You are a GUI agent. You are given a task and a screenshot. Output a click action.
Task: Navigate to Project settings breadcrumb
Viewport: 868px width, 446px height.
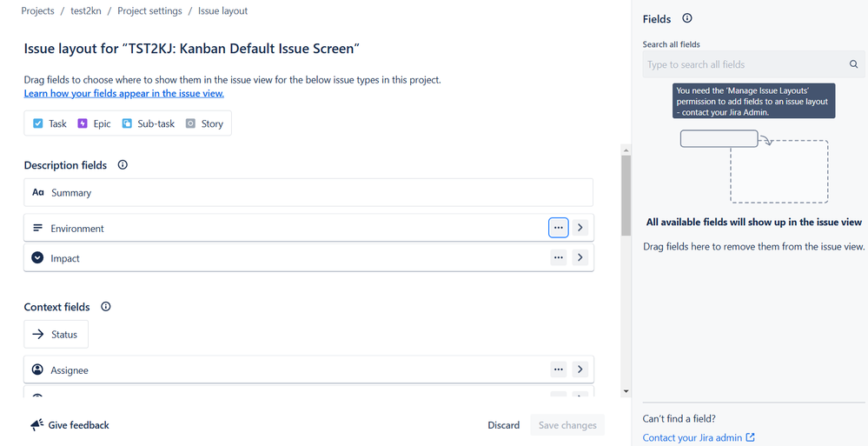149,11
